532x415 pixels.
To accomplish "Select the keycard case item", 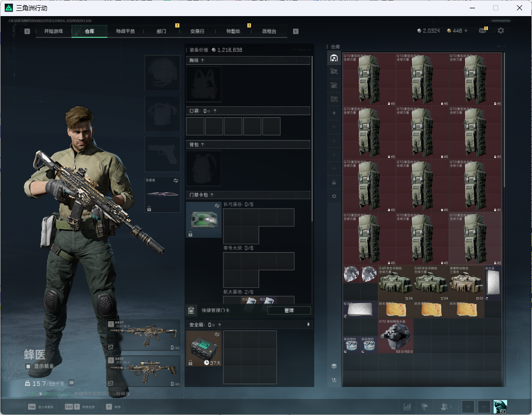I will (204, 219).
